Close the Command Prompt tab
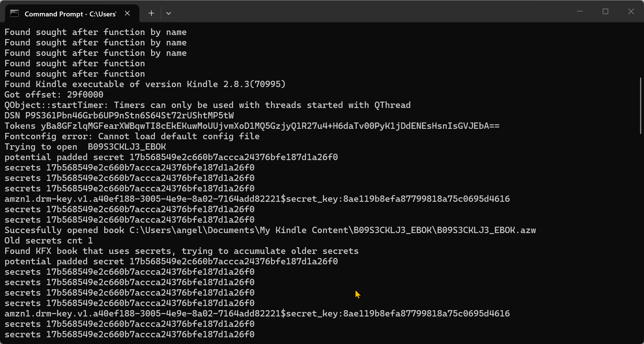644x344 pixels. pos(127,13)
